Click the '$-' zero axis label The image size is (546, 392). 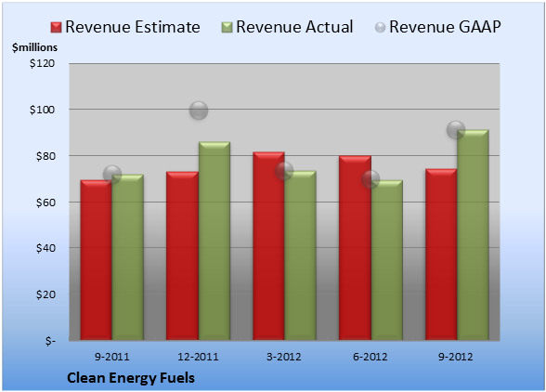tap(50, 341)
